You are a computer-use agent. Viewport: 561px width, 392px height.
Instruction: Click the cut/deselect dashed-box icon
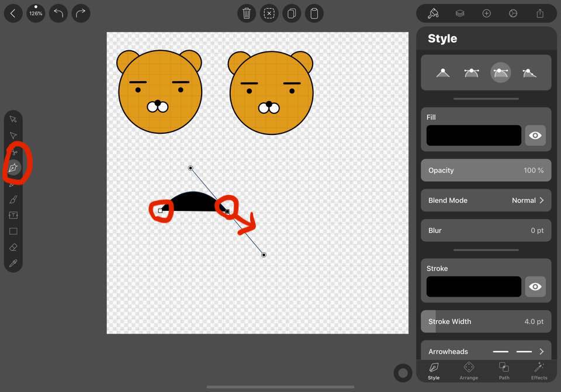pyautogui.click(x=269, y=13)
